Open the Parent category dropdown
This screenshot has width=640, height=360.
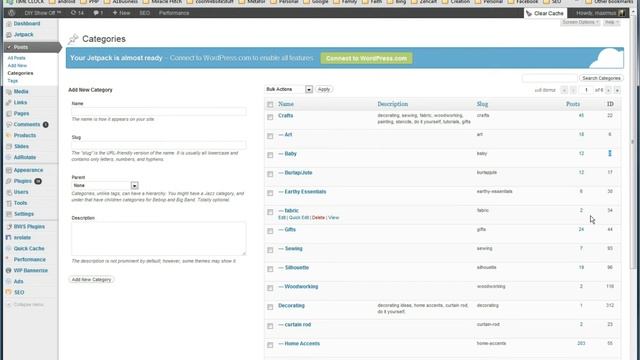[x=105, y=185]
